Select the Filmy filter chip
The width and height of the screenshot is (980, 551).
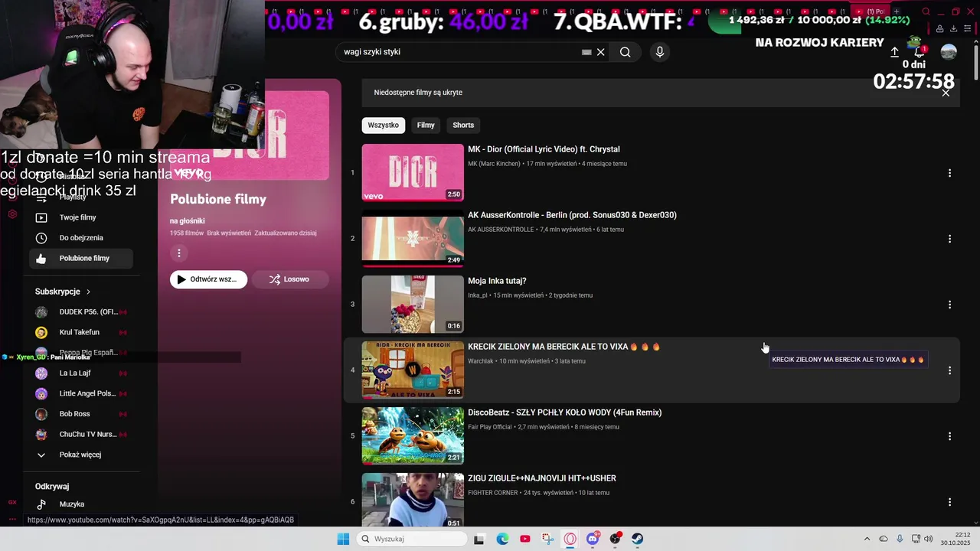(426, 125)
